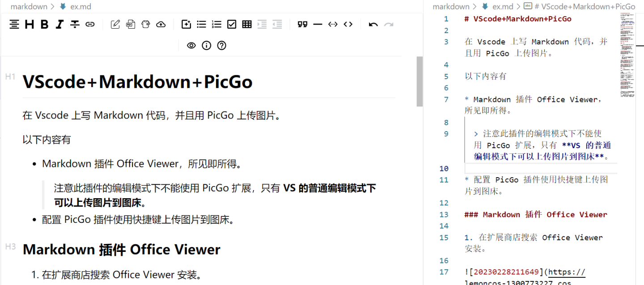The width and height of the screenshot is (644, 285).
Task: Click the info circle icon
Action: (206, 45)
